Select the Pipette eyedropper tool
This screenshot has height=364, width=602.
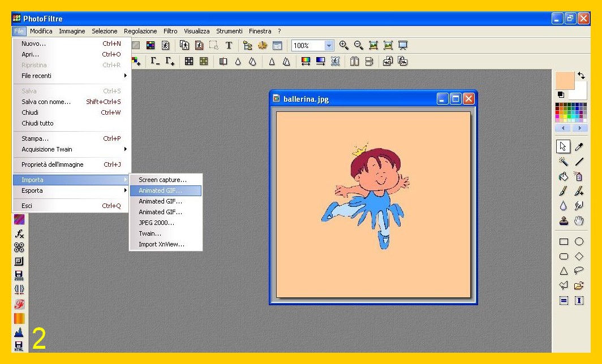tap(579, 147)
